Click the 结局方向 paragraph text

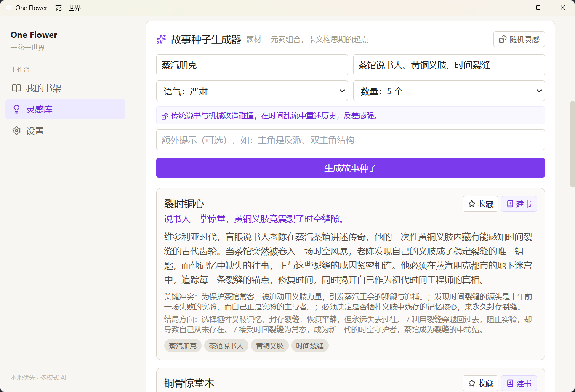(x=348, y=324)
